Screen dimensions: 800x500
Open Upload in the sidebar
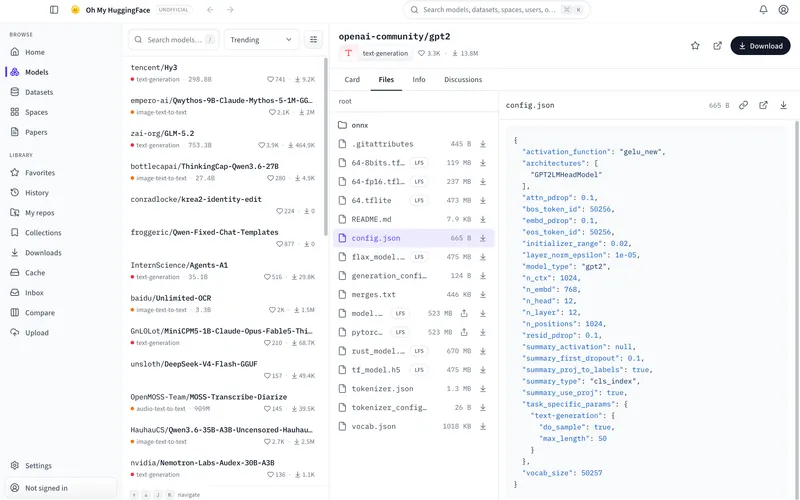point(61,333)
